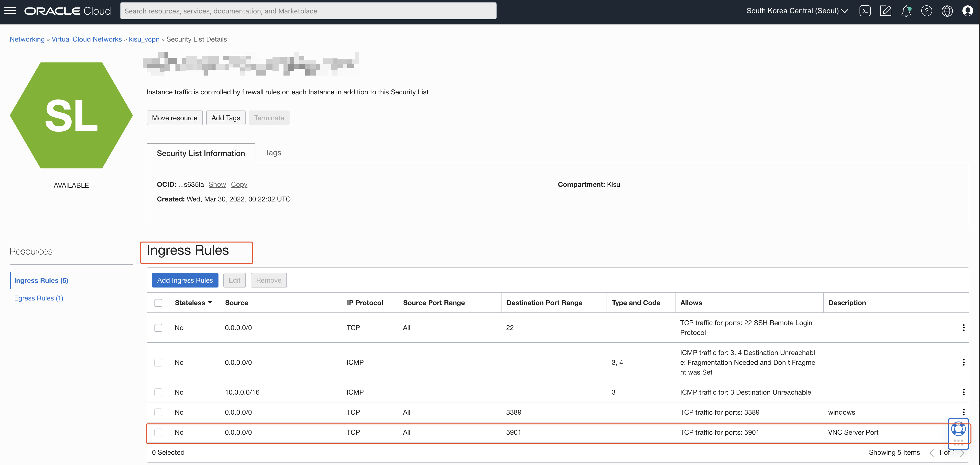This screenshot has height=465, width=980.
Task: Open the help question mark icon
Action: [x=926, y=11]
